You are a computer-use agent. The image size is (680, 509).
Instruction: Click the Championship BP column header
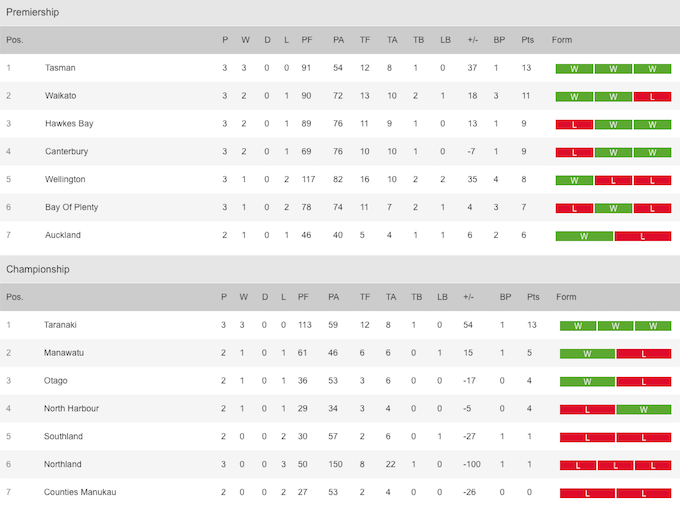click(x=505, y=297)
